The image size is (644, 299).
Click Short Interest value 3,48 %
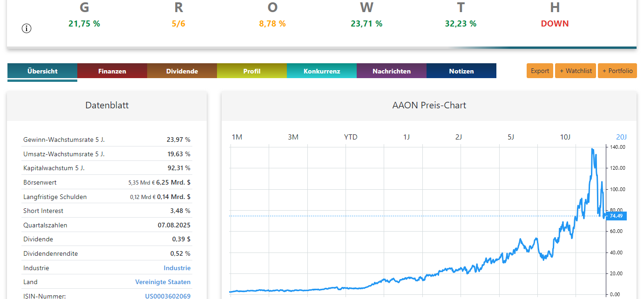pyautogui.click(x=180, y=211)
